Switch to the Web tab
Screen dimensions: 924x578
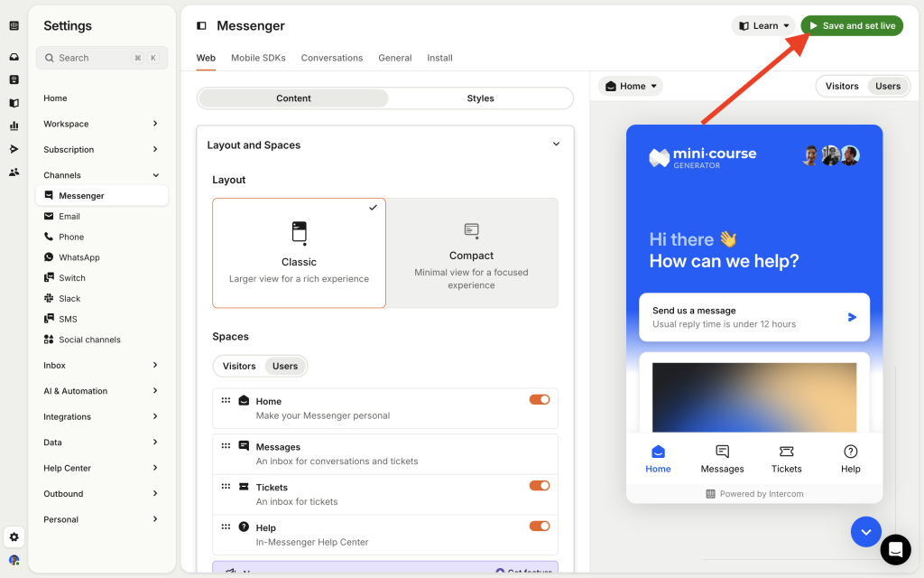[206, 58]
